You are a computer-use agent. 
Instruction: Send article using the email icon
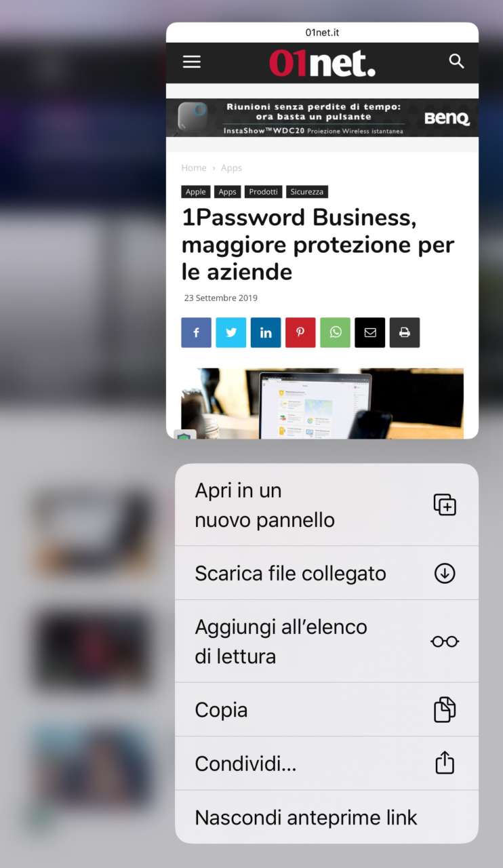(x=370, y=332)
